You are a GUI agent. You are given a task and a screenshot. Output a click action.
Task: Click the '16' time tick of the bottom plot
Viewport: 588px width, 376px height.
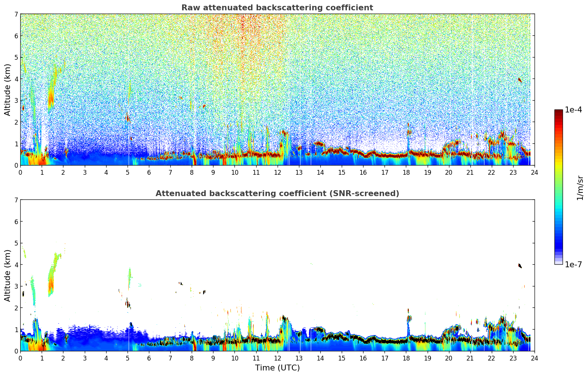click(x=363, y=358)
